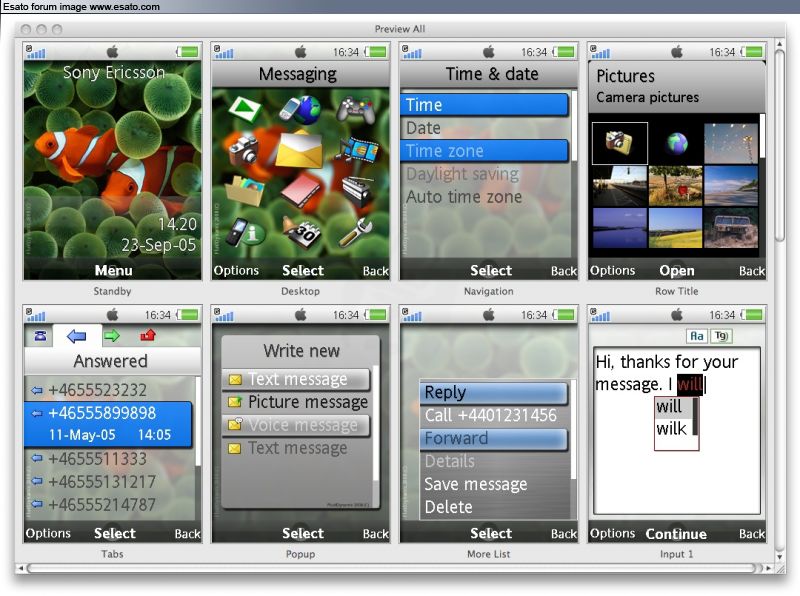Select the wrench settings icon
The width and height of the screenshot is (800, 596).
[x=356, y=232]
